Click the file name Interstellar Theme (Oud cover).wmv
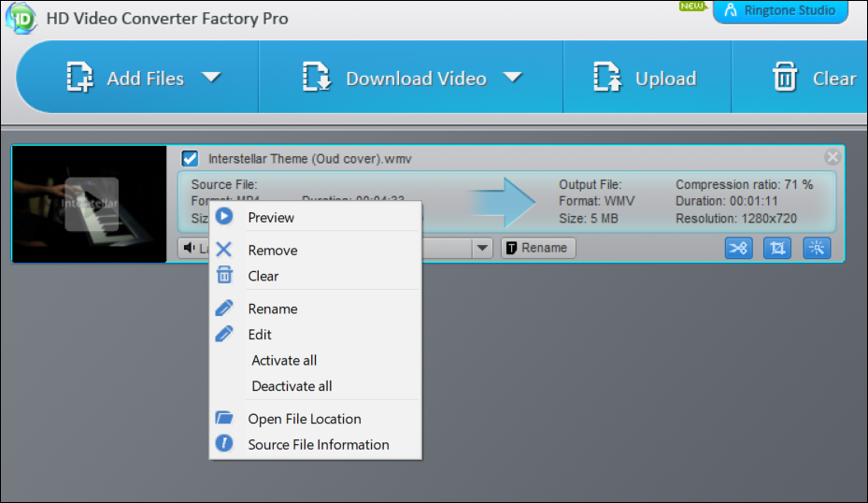 click(310, 159)
